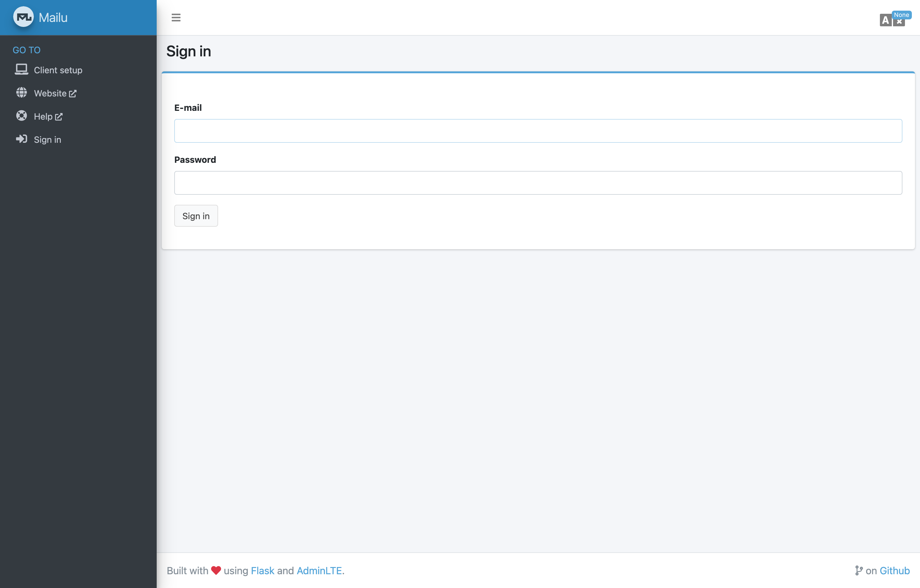The height and width of the screenshot is (588, 920).
Task: Click external-link icon next to Website
Action: [x=73, y=94]
